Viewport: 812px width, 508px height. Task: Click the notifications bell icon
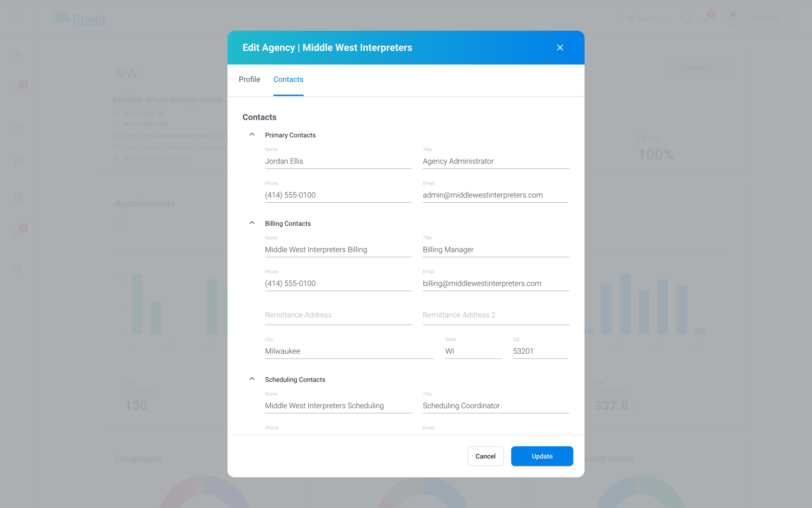pyautogui.click(x=707, y=18)
